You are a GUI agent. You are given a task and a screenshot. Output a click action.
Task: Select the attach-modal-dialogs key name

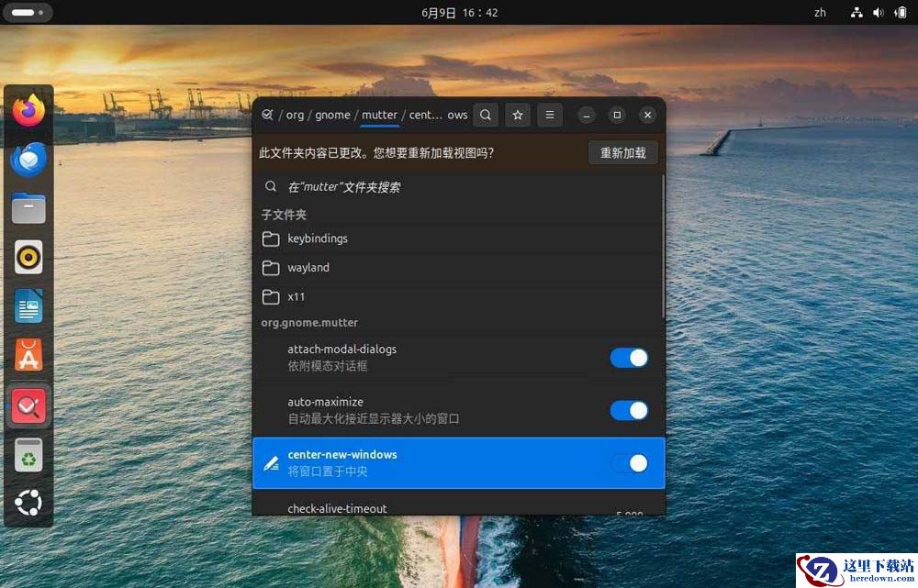[x=341, y=349]
